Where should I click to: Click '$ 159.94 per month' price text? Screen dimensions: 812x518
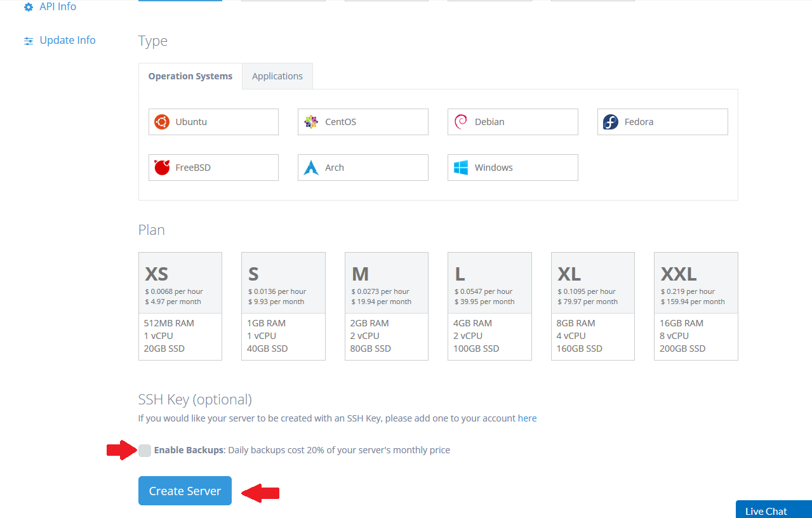pyautogui.click(x=693, y=302)
